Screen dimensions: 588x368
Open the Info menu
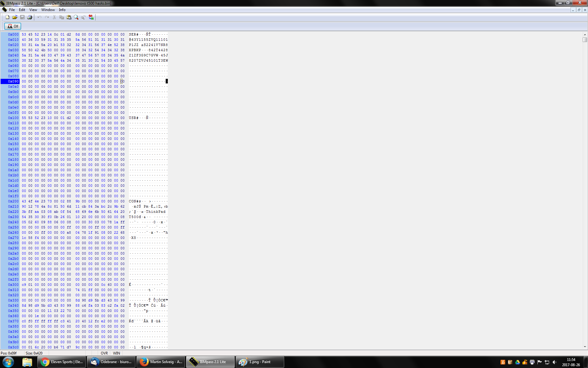tap(62, 10)
